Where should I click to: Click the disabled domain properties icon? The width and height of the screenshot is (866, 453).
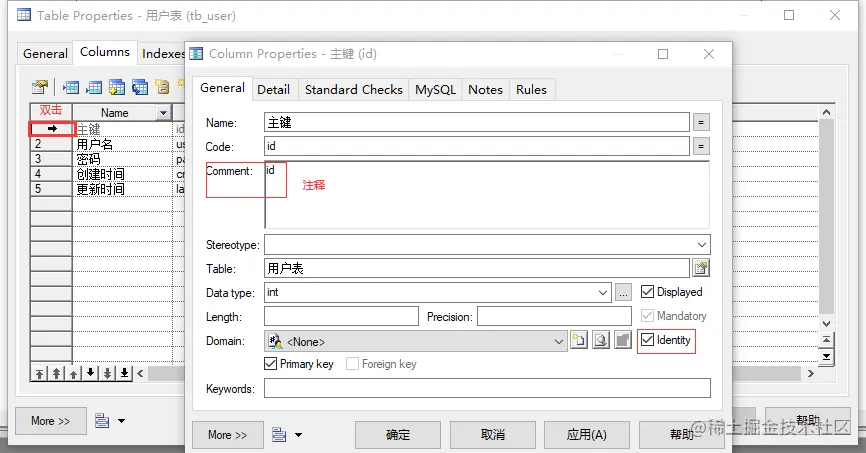pos(622,340)
